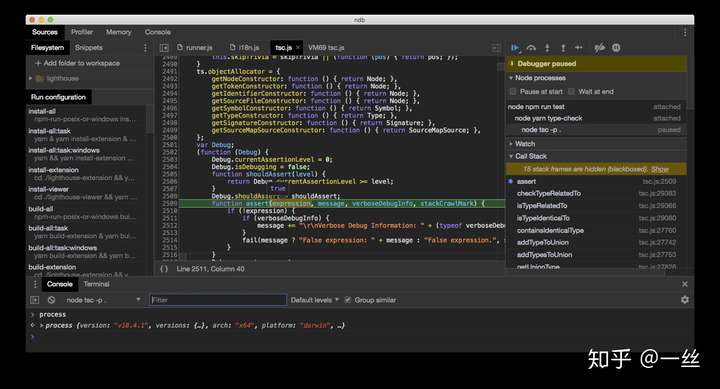Select the Snippets navigator tab
This screenshot has width=720, height=389.
[x=89, y=48]
